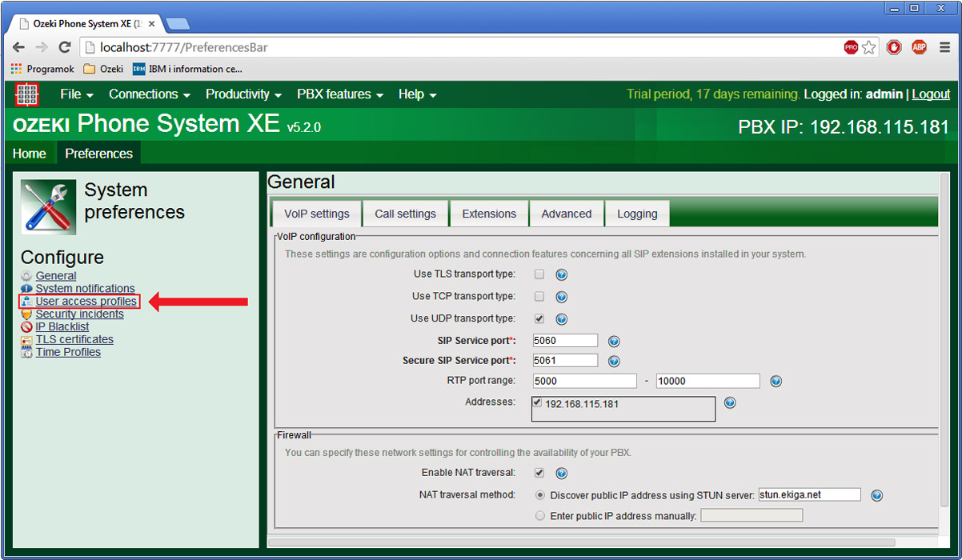
Task: Select Discover public IP using STUN radio
Action: pyautogui.click(x=540, y=495)
